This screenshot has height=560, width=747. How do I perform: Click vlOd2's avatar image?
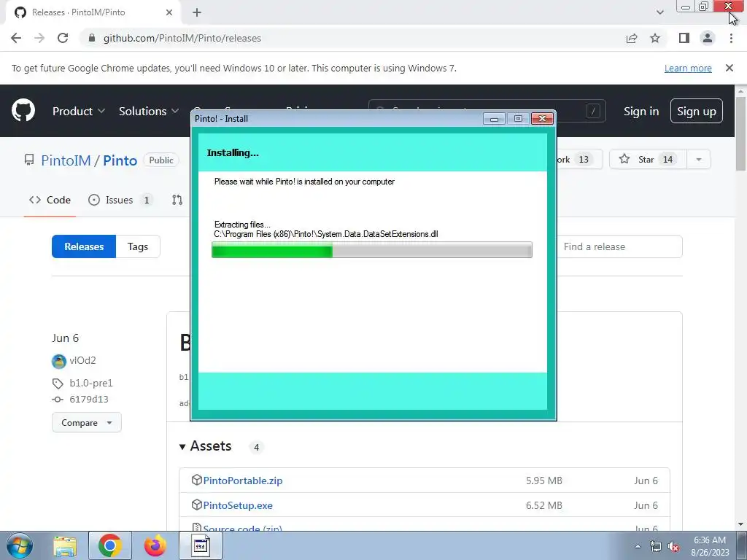tap(59, 362)
